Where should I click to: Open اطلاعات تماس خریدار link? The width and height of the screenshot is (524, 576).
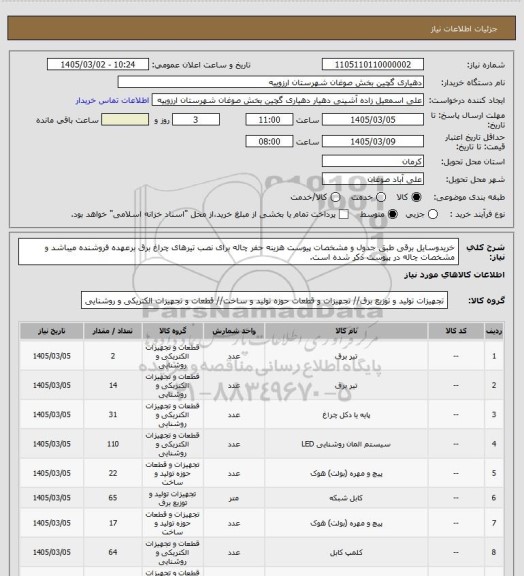pyautogui.click(x=112, y=100)
